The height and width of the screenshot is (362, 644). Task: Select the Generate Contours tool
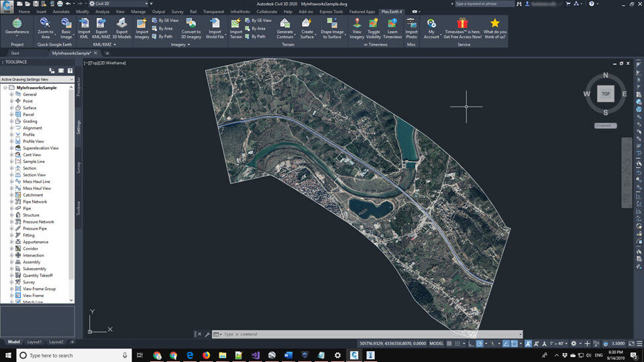285,23
